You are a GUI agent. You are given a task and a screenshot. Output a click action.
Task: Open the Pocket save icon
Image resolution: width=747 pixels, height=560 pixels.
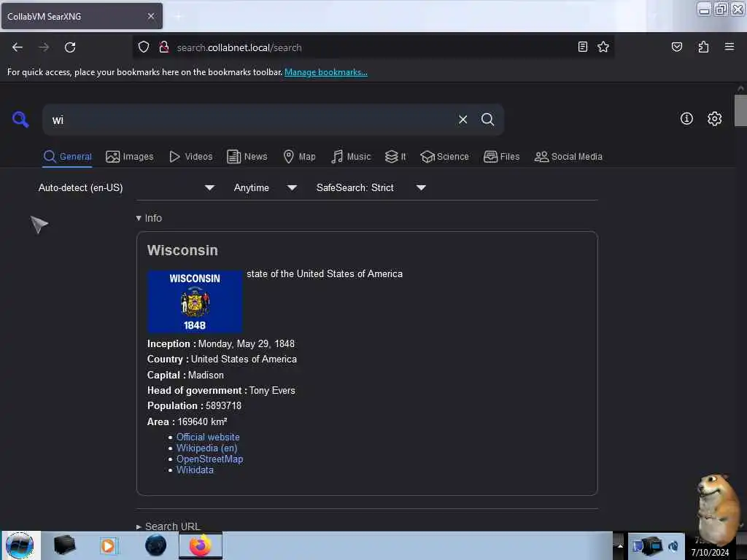pyautogui.click(x=676, y=47)
